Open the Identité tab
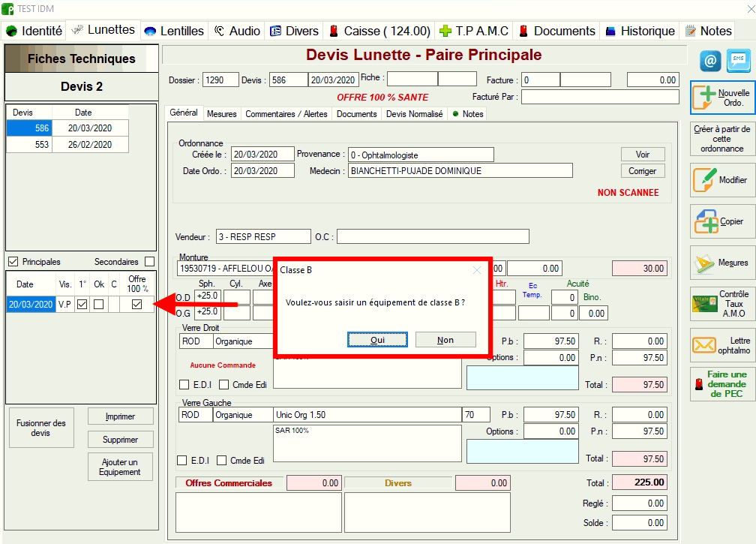 pos(34,31)
